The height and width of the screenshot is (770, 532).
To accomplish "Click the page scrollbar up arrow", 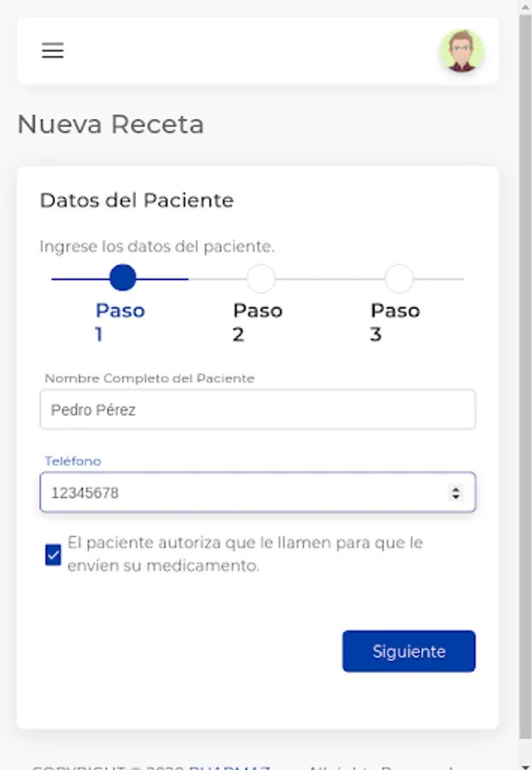I will coord(525,5).
